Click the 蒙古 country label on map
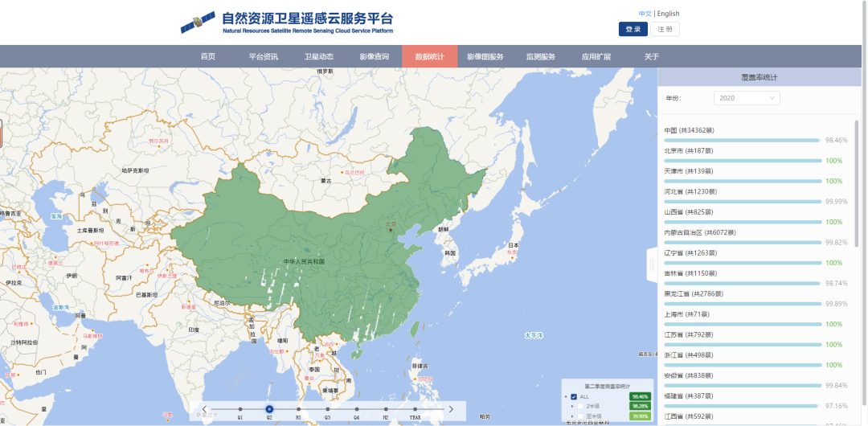This screenshot has height=426, width=868. click(x=326, y=181)
